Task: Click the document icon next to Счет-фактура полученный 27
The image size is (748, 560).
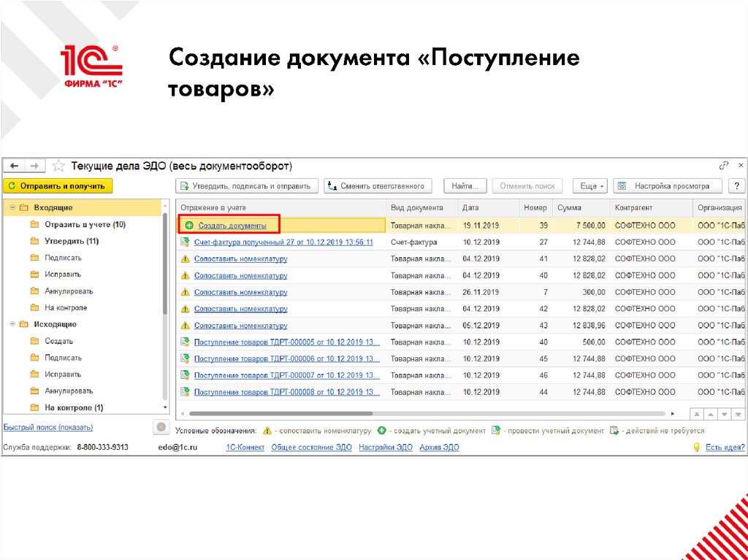Action: 185,242
